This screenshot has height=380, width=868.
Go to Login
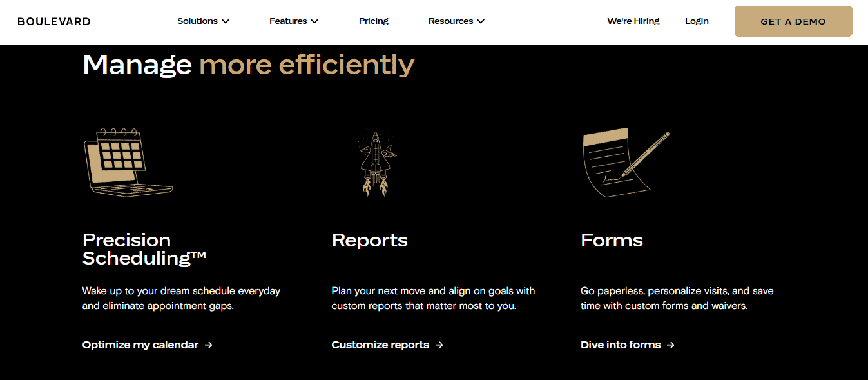[x=697, y=21]
